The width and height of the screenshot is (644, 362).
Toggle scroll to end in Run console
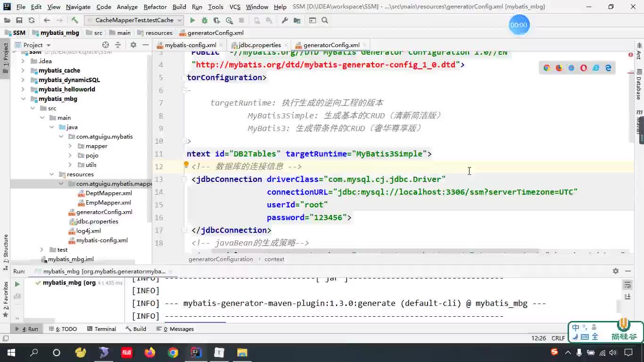pos(627,296)
